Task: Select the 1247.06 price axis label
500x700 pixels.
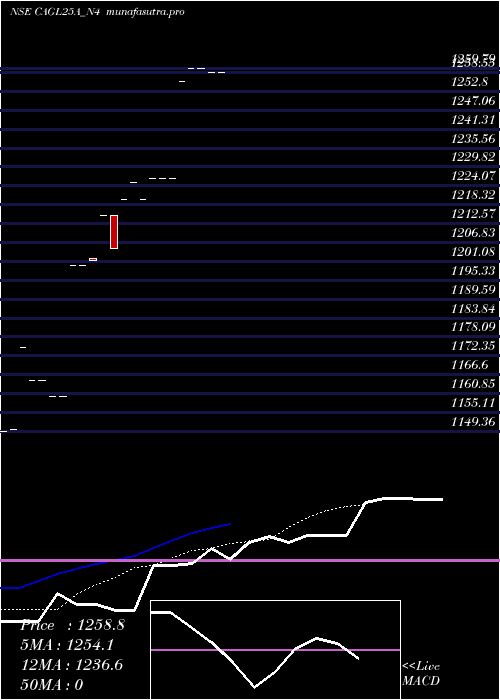Action: [x=474, y=101]
